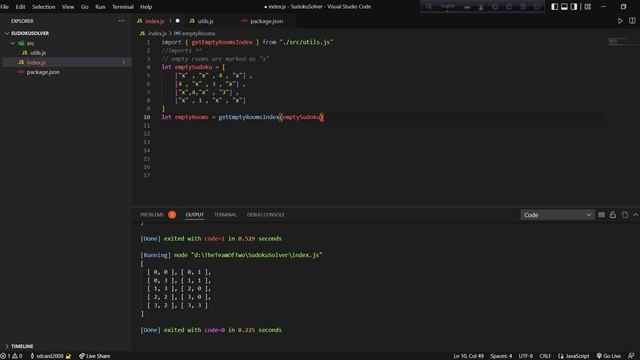This screenshot has width=640, height=360.
Task: Toggle primary side bar layout icon
Action: click(554, 7)
